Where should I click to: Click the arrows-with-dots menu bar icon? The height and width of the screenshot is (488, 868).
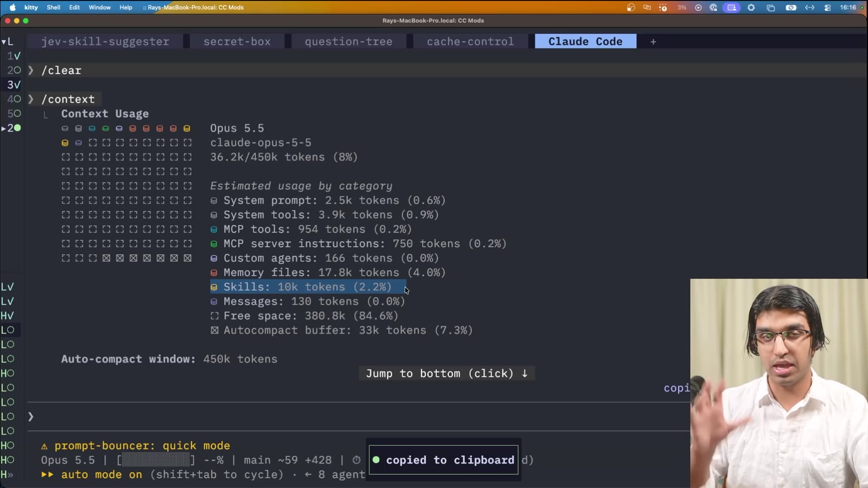pos(809,8)
